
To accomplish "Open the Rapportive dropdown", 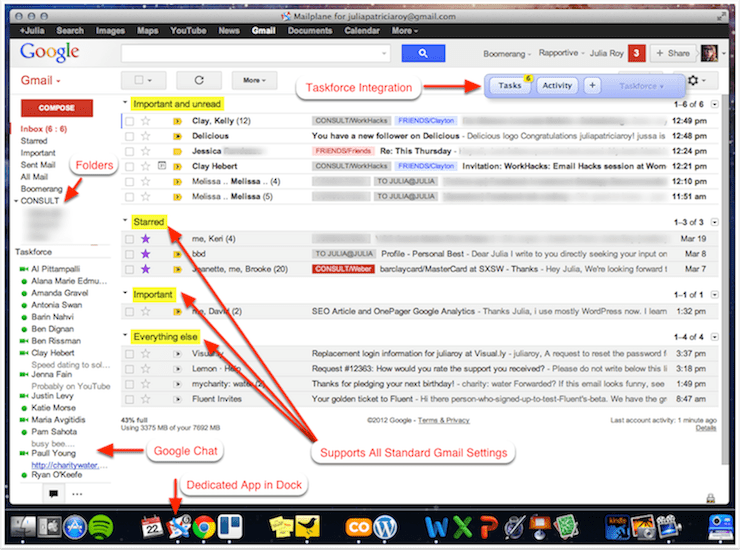I will [x=562, y=53].
